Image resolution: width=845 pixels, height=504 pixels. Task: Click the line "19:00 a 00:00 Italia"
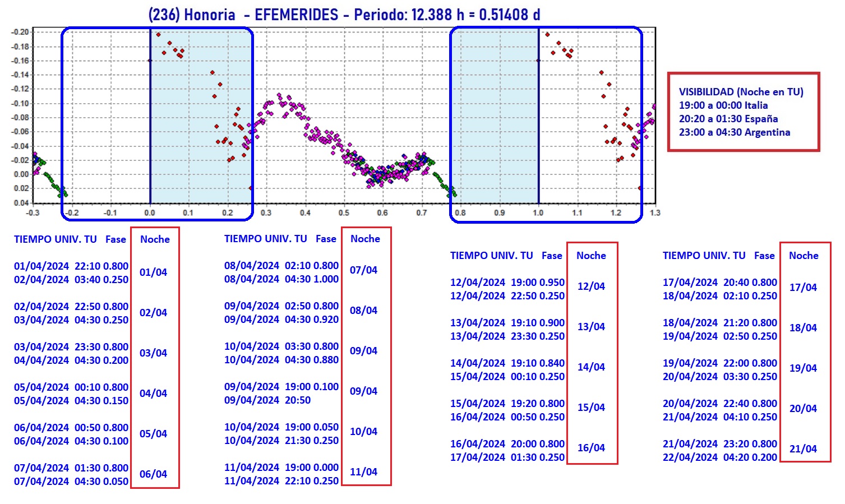[x=723, y=105]
